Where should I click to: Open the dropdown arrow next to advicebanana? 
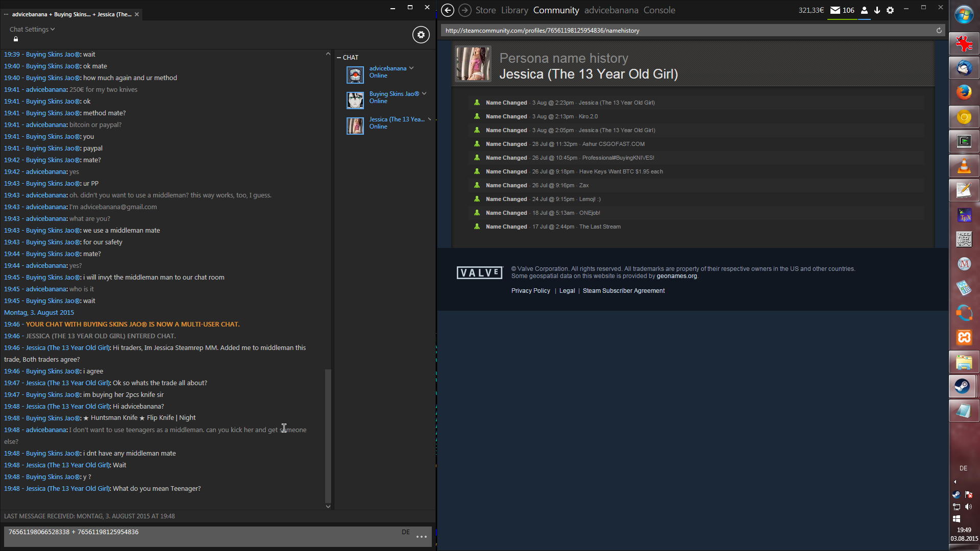411,68
